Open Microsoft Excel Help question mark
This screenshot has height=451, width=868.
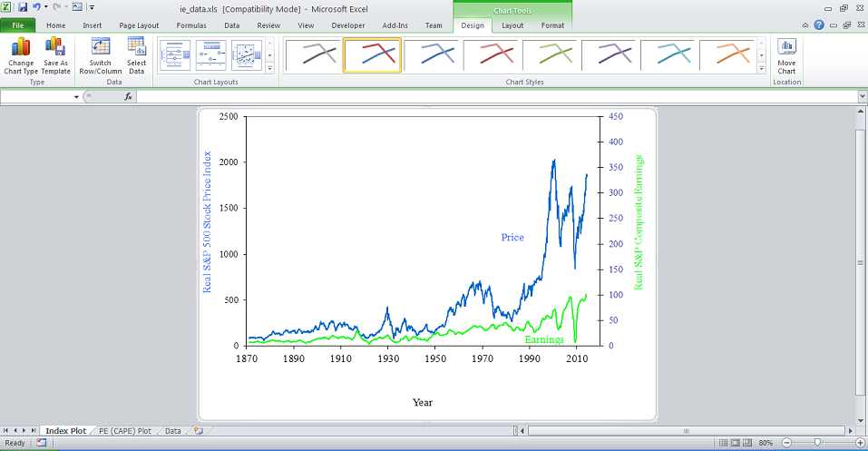click(819, 25)
